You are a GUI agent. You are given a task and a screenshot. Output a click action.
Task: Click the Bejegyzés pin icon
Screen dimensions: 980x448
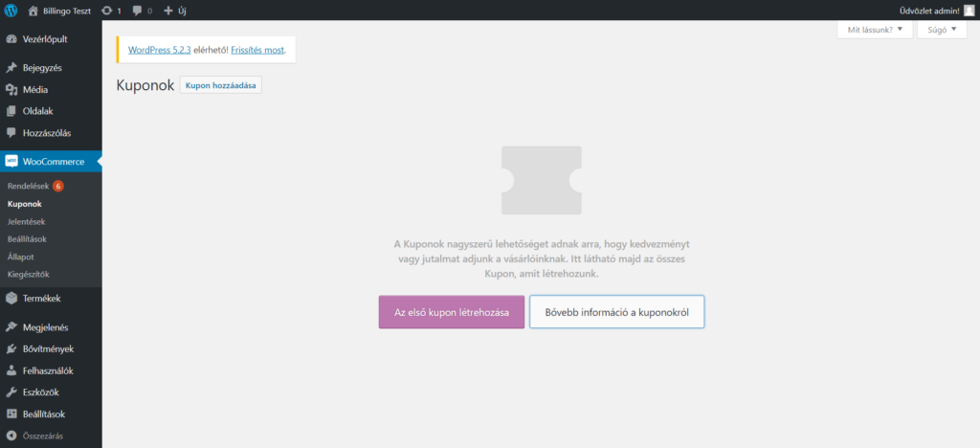[11, 67]
